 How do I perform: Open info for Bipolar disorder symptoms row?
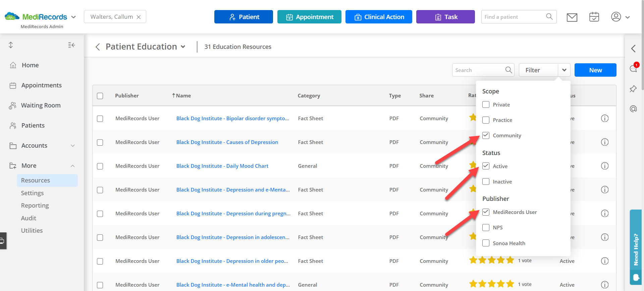604,118
